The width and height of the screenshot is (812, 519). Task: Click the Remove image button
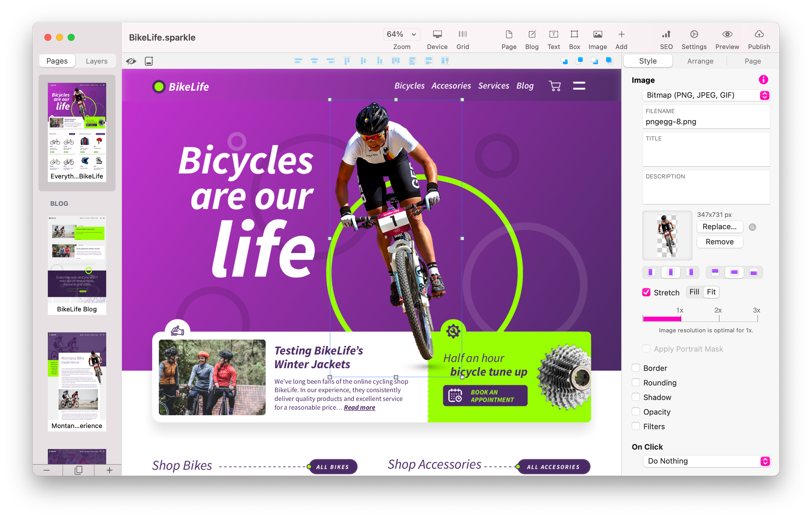pos(718,242)
